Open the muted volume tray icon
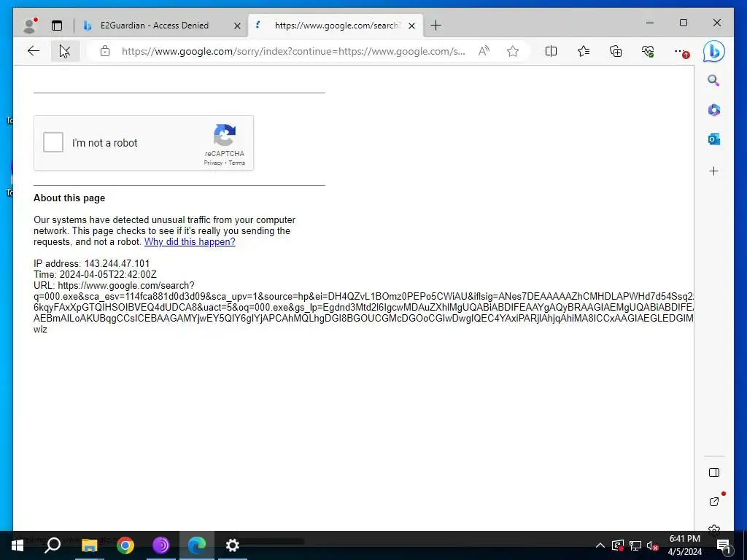This screenshot has height=560, width=747. pyautogui.click(x=652, y=545)
